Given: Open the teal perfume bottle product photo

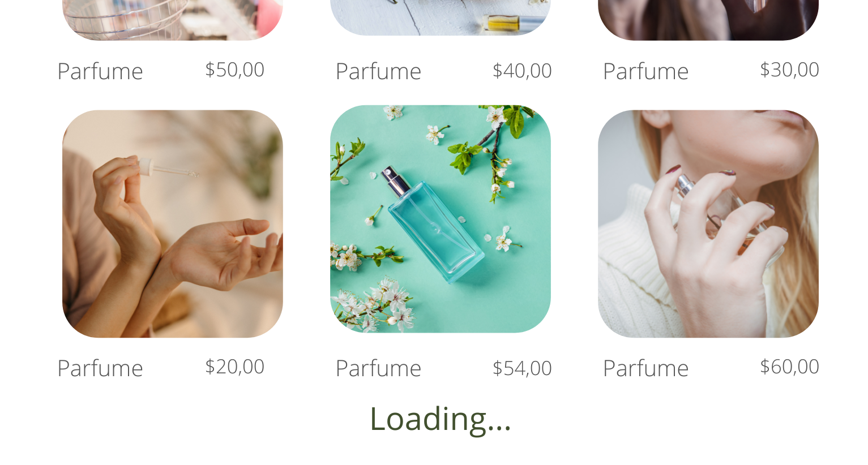Looking at the screenshot, I should (441, 219).
